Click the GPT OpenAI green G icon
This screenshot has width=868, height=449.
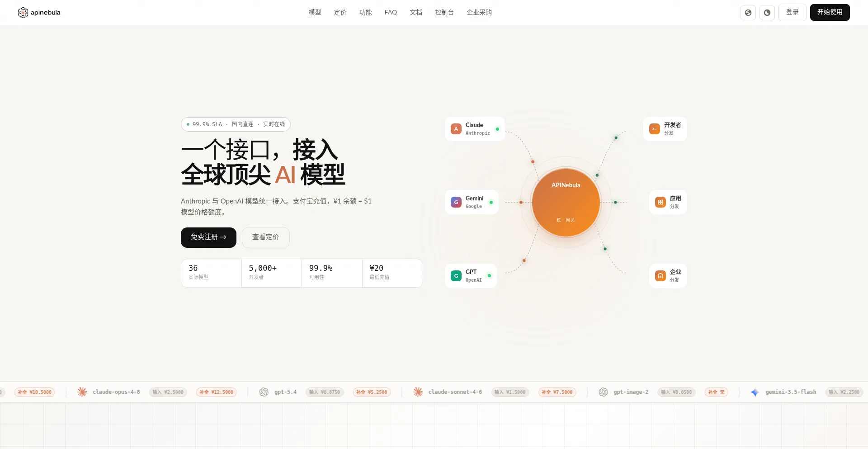(x=456, y=276)
